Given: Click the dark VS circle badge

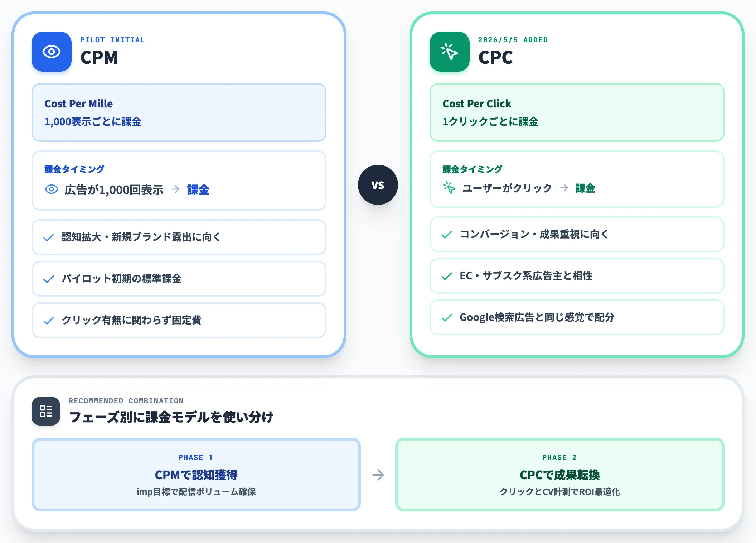Looking at the screenshot, I should tap(378, 185).
